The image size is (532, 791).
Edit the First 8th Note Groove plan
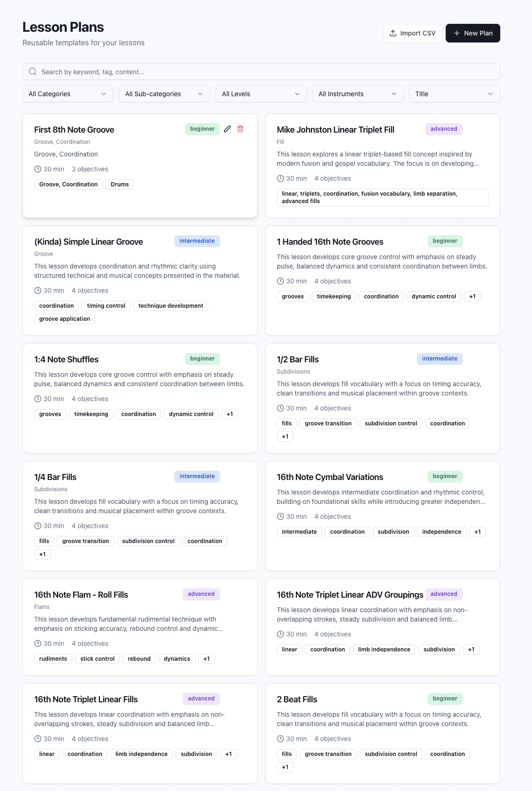point(227,129)
